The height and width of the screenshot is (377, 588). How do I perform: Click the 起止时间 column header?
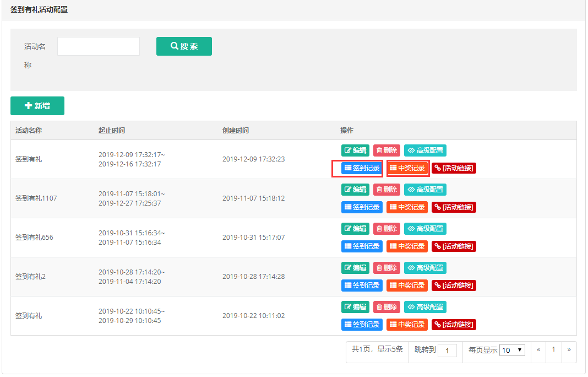point(112,130)
